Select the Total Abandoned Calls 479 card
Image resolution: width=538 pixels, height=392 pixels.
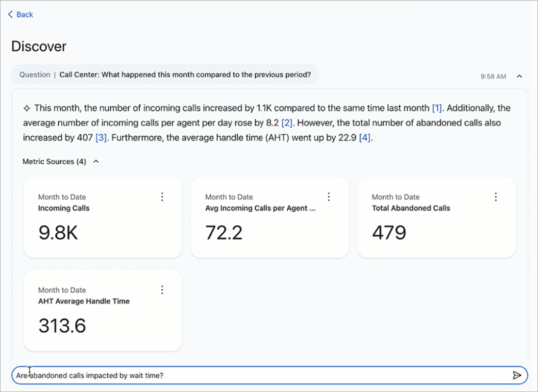click(436, 217)
